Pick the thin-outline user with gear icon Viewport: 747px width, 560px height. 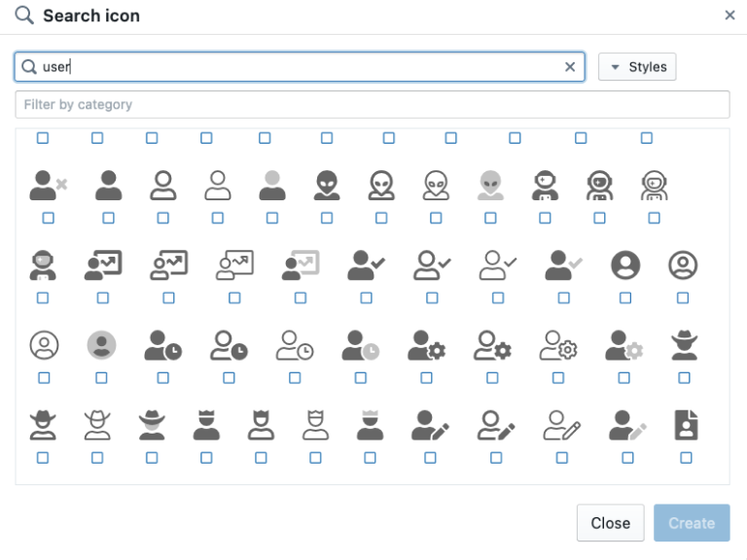coord(558,345)
